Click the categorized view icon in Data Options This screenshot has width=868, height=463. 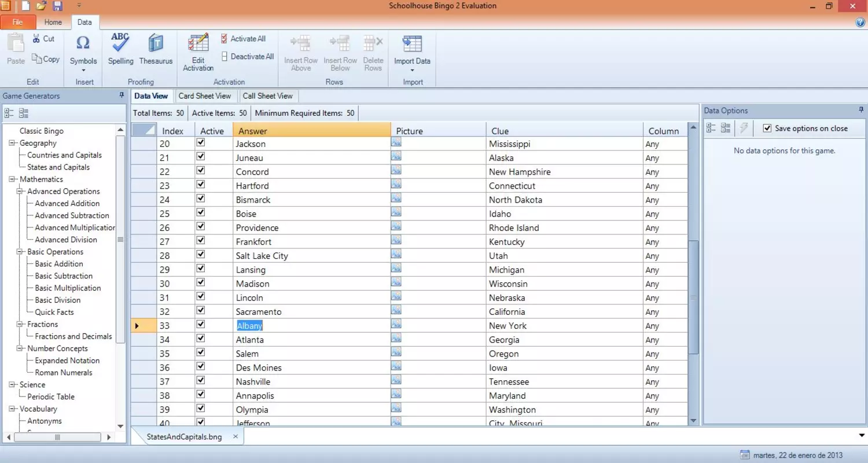(x=711, y=128)
